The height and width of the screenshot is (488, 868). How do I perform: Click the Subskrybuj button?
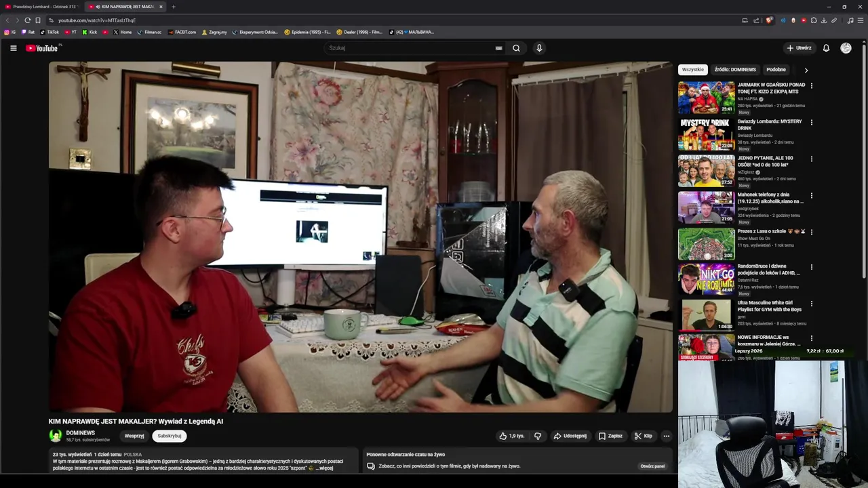[x=170, y=436]
